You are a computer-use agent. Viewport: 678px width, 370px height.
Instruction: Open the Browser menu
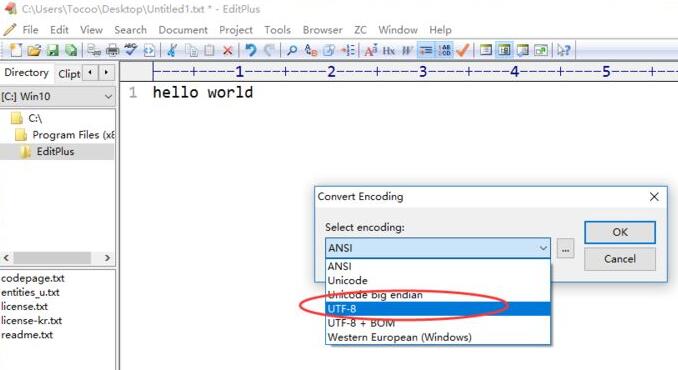pos(323,30)
